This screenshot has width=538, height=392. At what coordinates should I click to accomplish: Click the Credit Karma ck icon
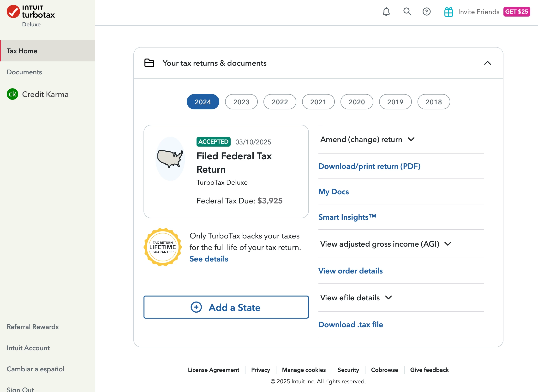point(12,94)
